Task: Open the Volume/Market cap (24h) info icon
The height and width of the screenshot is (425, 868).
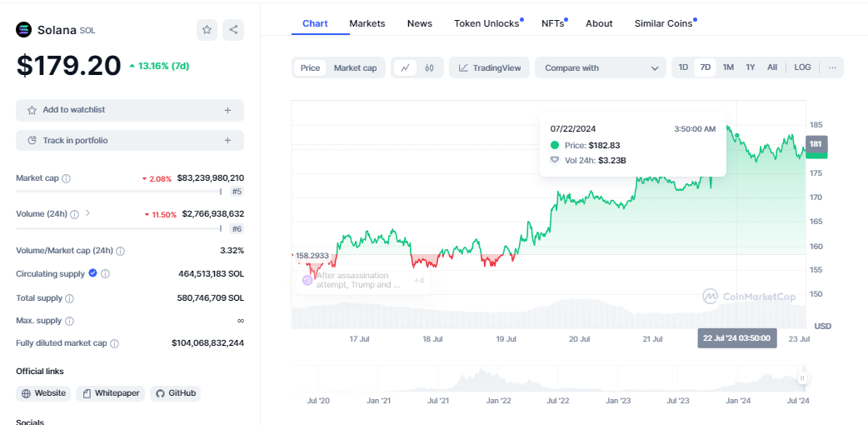Action: (120, 251)
